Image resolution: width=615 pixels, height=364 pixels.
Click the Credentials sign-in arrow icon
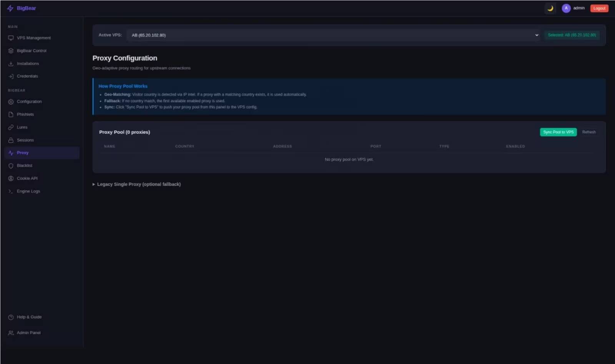(x=11, y=76)
